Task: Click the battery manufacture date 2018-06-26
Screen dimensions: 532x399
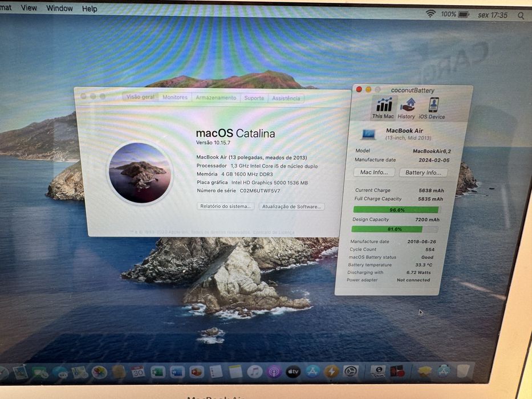Action: 421,242
